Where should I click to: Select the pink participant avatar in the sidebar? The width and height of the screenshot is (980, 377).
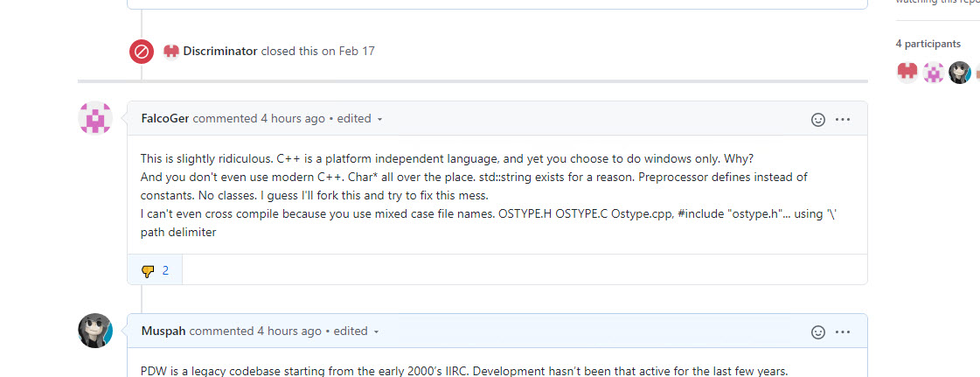(x=934, y=72)
